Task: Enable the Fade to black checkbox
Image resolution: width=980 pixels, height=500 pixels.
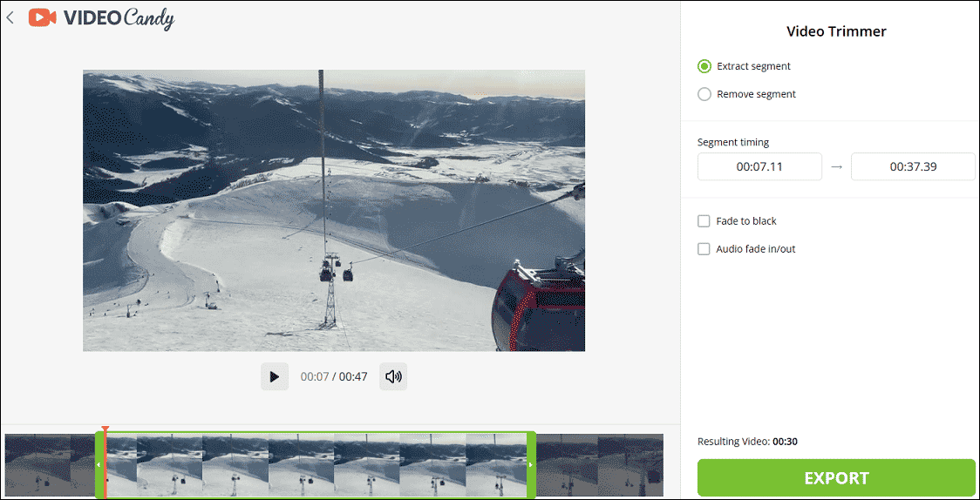Action: (704, 221)
